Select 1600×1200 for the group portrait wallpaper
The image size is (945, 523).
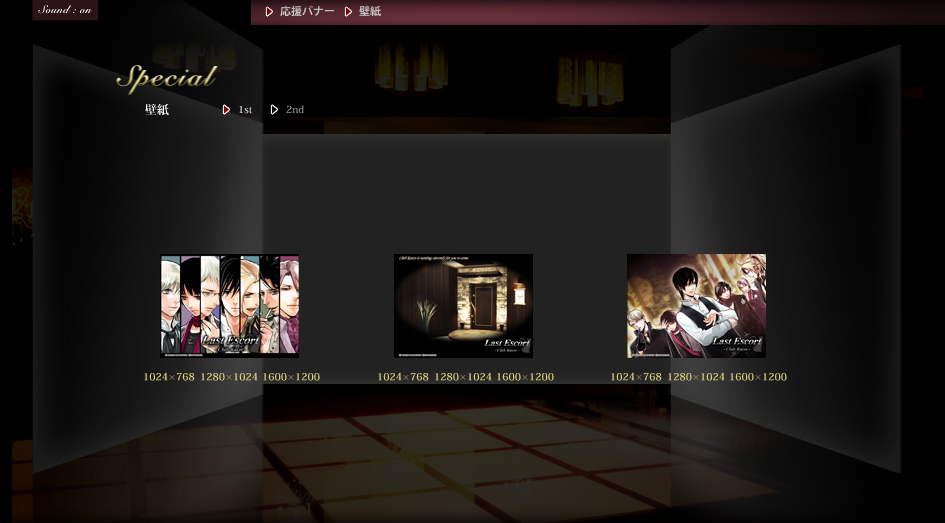click(x=758, y=377)
